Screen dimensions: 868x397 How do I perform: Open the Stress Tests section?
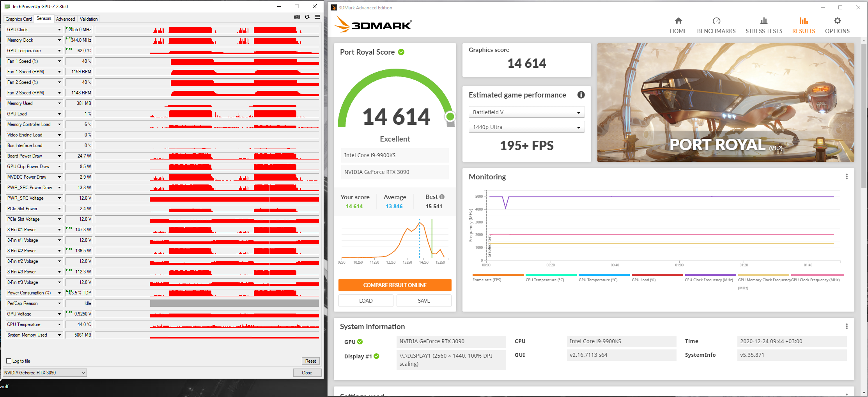764,26
